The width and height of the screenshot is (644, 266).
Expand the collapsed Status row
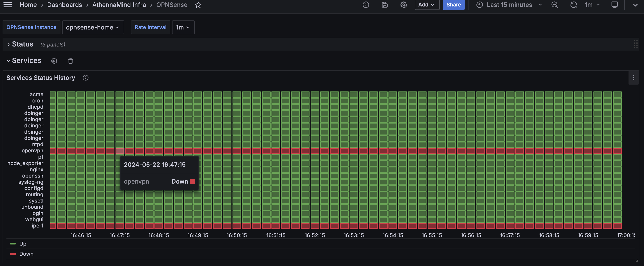22,44
